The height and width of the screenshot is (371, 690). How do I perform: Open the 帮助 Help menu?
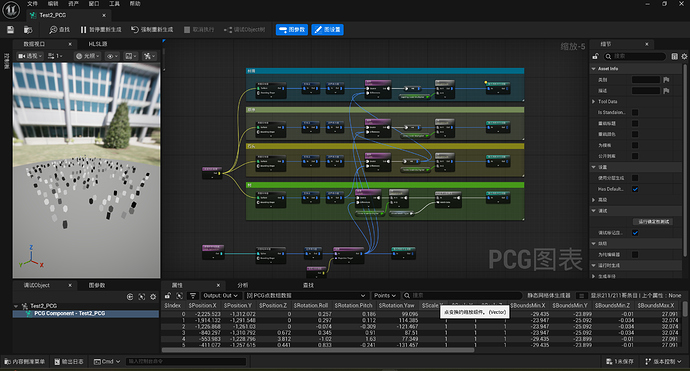(135, 4)
